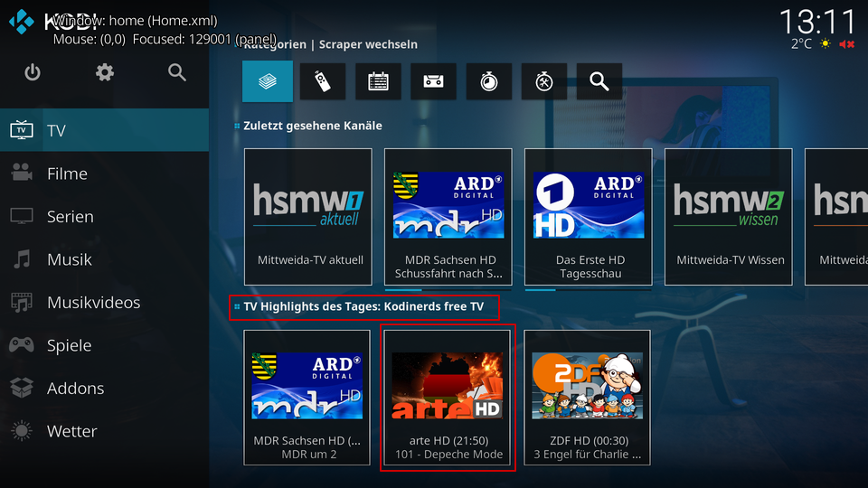Select Serien in the main menu
This screenshot has width=868, height=488.
pyautogui.click(x=105, y=216)
